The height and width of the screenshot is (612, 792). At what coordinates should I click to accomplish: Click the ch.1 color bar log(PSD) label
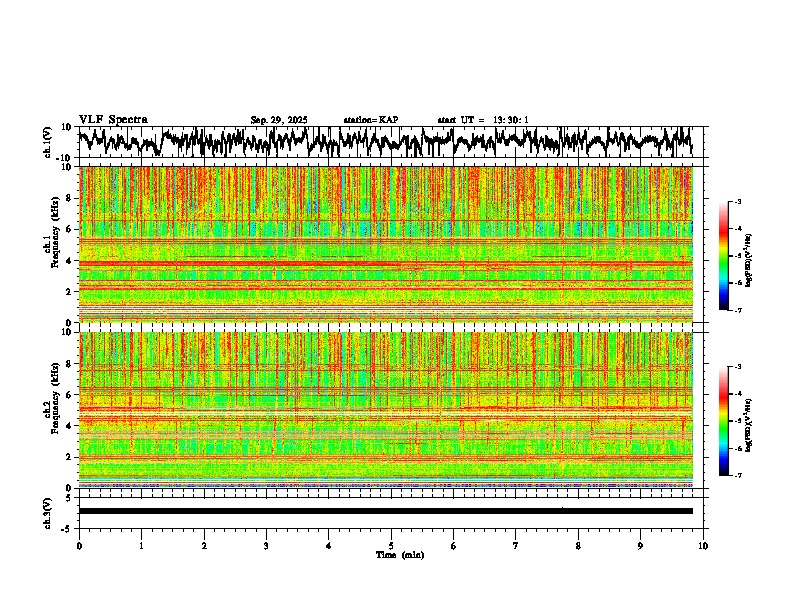click(749, 261)
